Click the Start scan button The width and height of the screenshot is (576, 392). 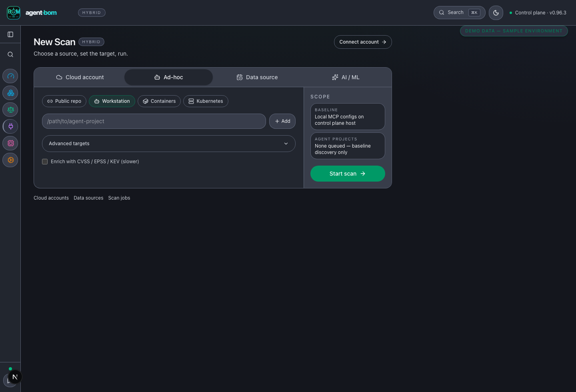click(x=348, y=174)
